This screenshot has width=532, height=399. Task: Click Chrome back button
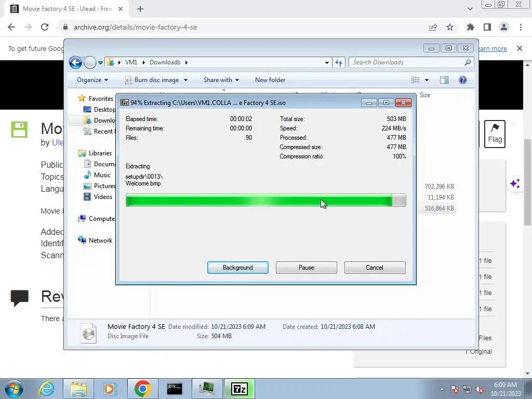tap(11, 27)
